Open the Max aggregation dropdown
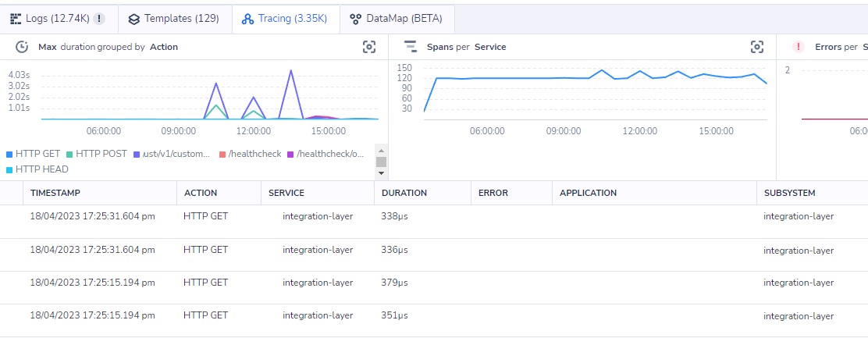 48,47
